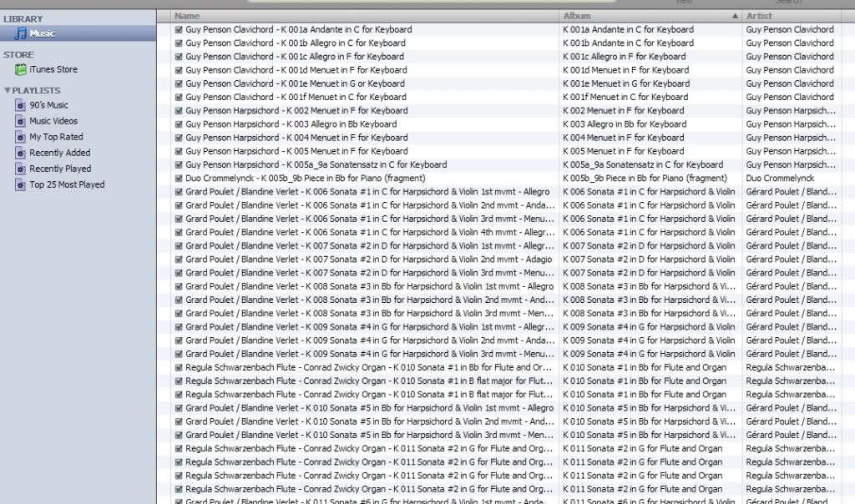Uncheck K 005a_9a Sonatensatz in C track

click(x=179, y=164)
